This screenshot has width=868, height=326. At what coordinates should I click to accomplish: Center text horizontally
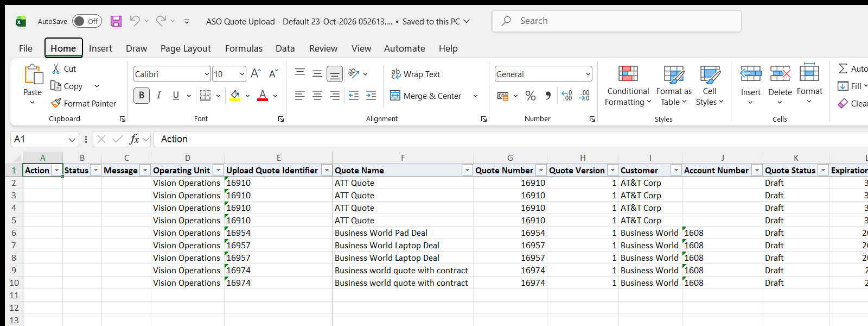click(x=317, y=96)
